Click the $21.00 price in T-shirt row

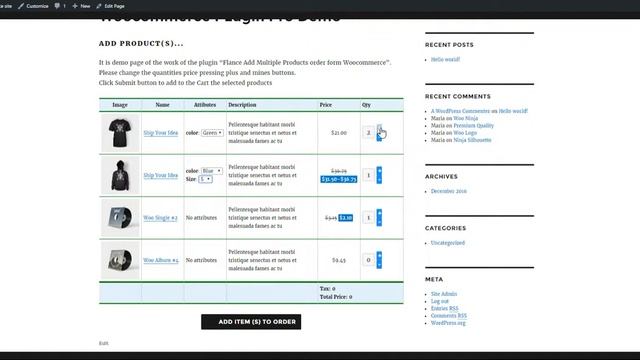pos(339,133)
